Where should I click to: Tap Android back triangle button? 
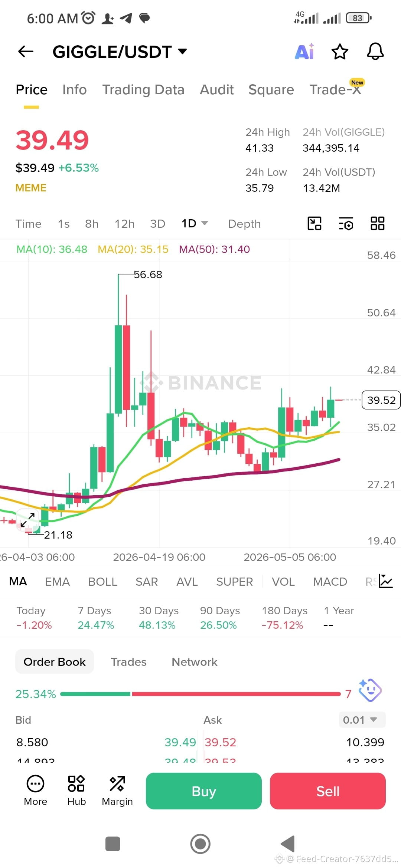(288, 844)
